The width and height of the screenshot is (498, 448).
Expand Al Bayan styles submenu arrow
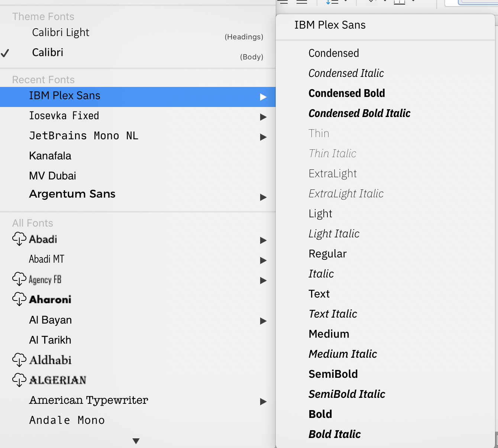[x=263, y=321]
